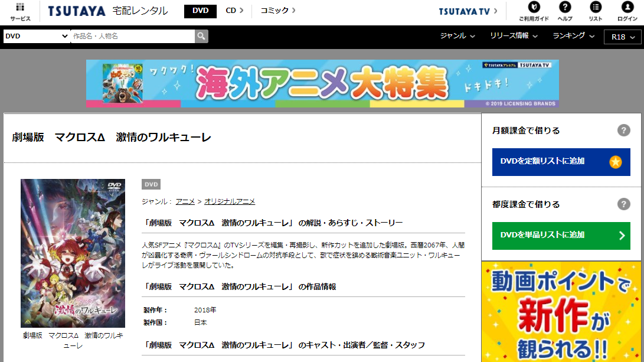Switch to the CD tab
Image resolution: width=644 pixels, height=362 pixels.
click(234, 11)
